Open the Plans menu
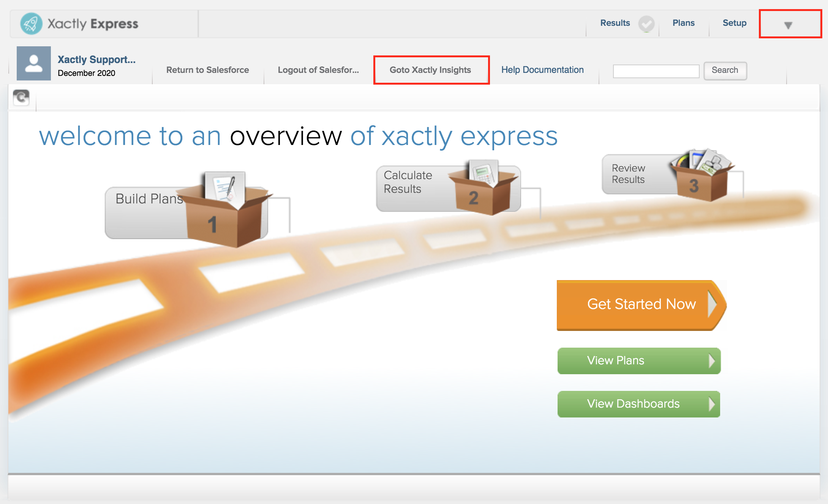 coord(684,23)
